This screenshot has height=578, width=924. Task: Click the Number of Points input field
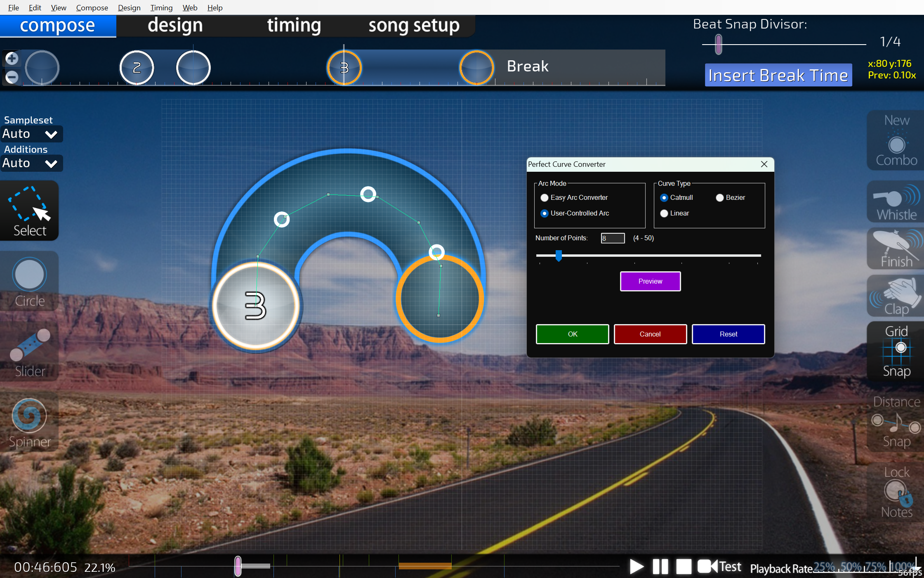(613, 238)
